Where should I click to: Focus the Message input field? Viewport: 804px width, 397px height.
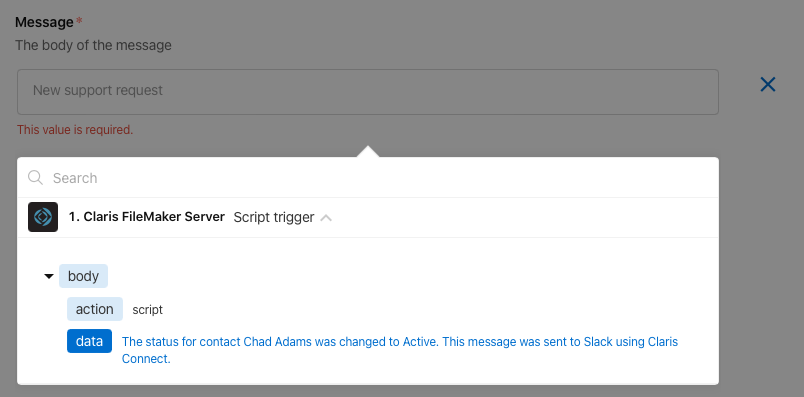pyautogui.click(x=368, y=92)
